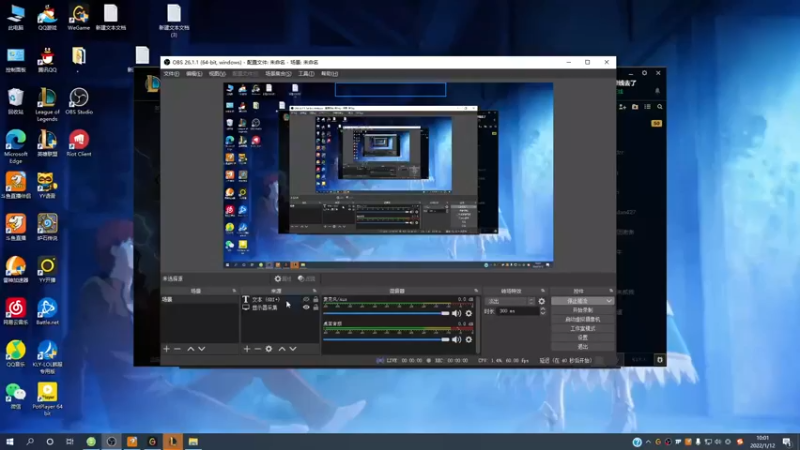
Task: Open the scene transition settings gear
Action: (x=542, y=301)
